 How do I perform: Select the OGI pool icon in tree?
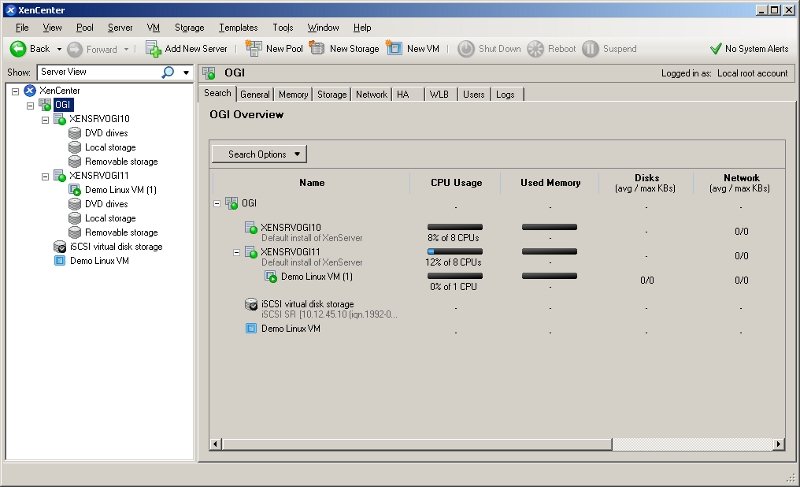pos(45,105)
